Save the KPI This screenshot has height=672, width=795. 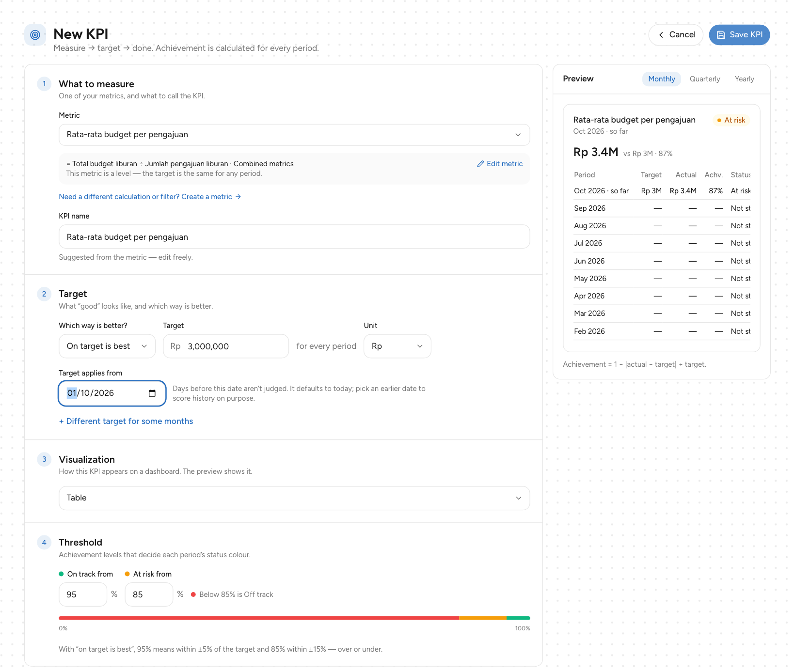point(739,35)
